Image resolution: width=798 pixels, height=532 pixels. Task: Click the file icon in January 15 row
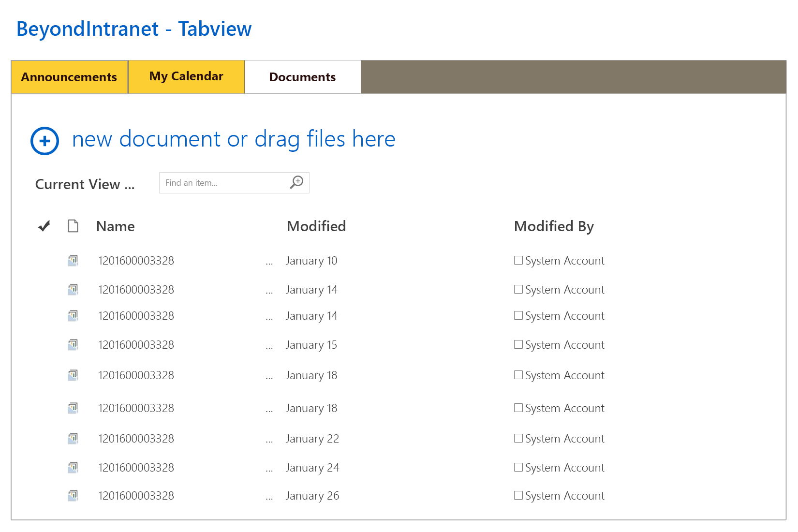(73, 345)
